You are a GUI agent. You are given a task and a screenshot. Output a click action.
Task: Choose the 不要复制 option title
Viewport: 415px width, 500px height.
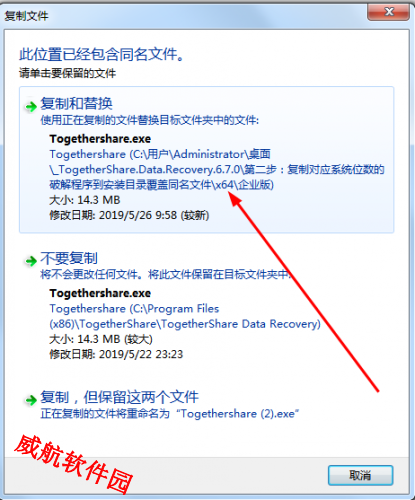click(x=69, y=258)
